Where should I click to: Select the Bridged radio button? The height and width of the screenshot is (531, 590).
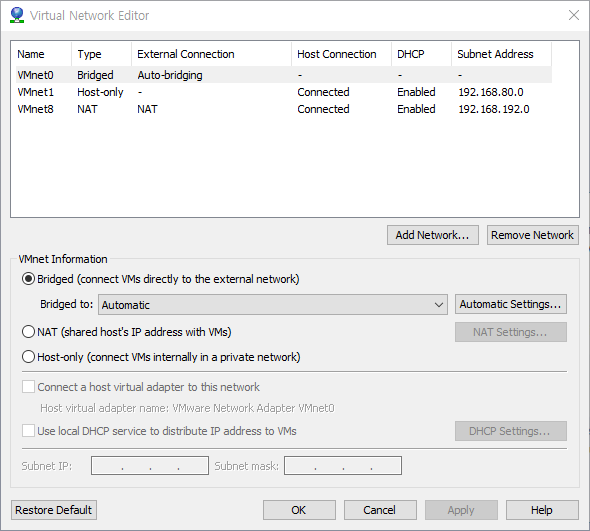click(29, 279)
